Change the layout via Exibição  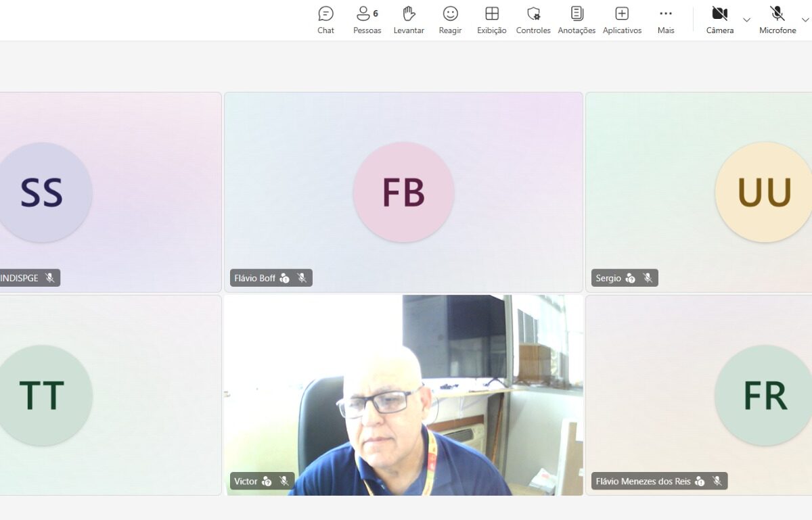tap(492, 20)
